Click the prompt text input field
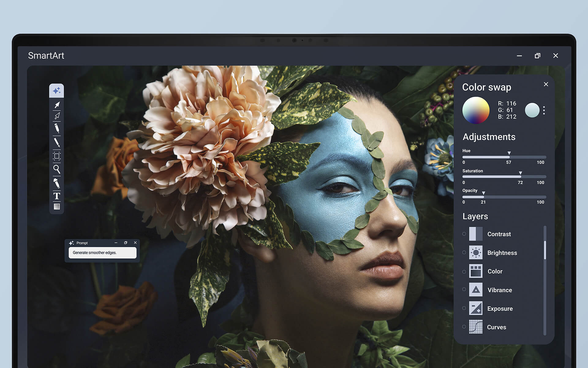This screenshot has height=368, width=588. (x=102, y=253)
